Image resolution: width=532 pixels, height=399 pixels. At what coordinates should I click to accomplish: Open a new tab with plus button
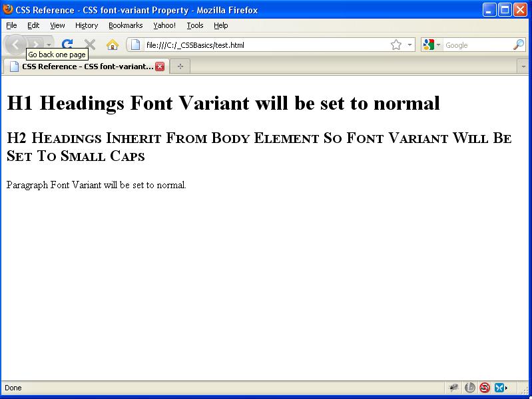[x=180, y=66]
